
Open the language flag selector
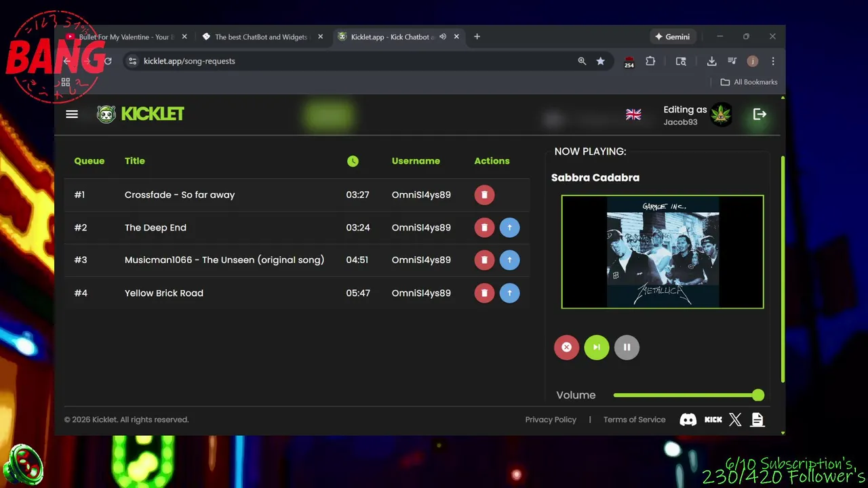click(x=633, y=115)
